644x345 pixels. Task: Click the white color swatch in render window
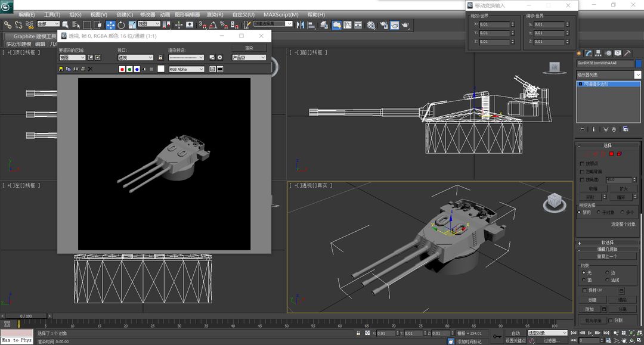pos(161,69)
